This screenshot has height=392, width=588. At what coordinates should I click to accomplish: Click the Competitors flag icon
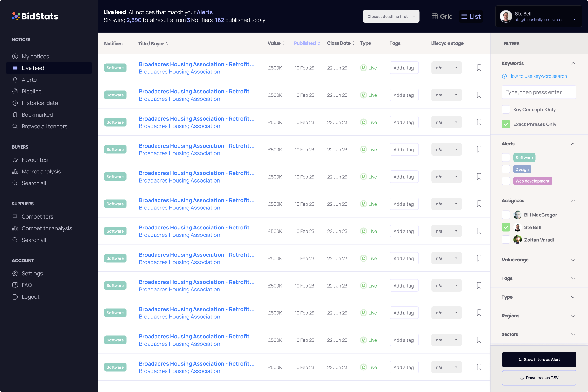pyautogui.click(x=15, y=216)
